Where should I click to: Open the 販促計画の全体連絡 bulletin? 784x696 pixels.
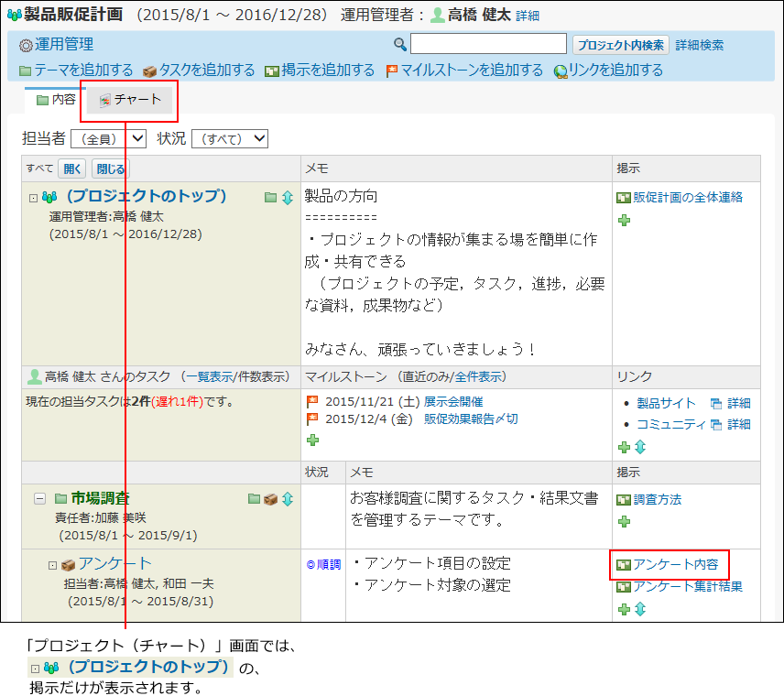(688, 198)
